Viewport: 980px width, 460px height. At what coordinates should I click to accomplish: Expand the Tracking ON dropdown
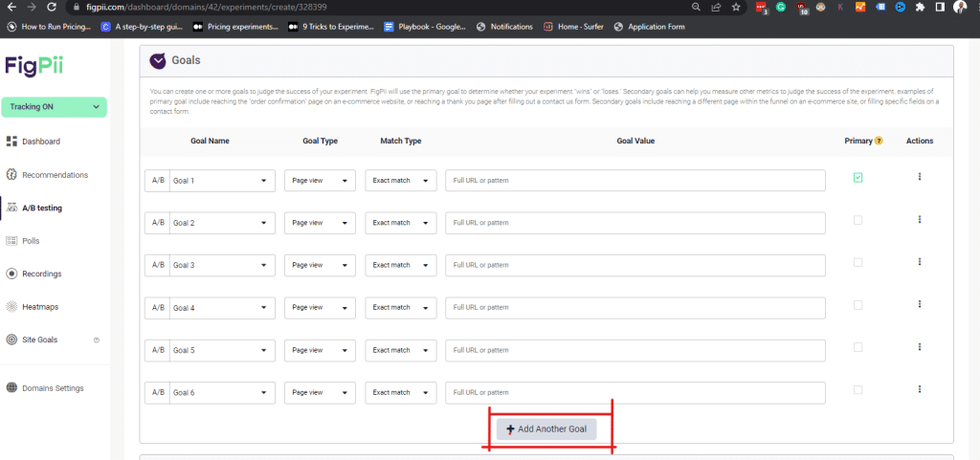(55, 107)
